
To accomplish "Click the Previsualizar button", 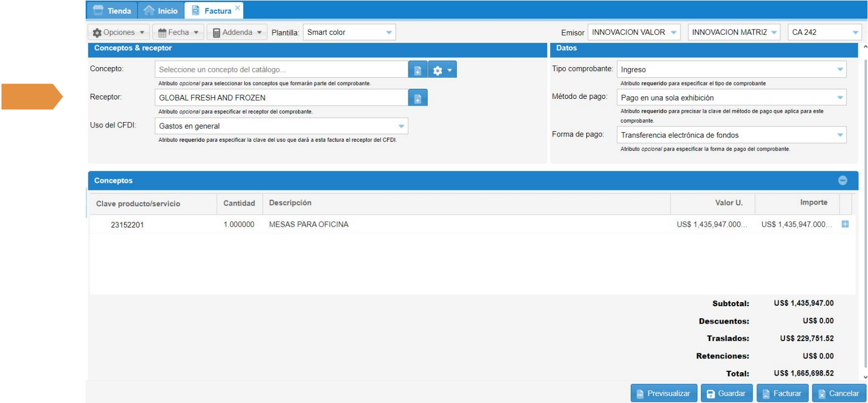I will tap(663, 393).
